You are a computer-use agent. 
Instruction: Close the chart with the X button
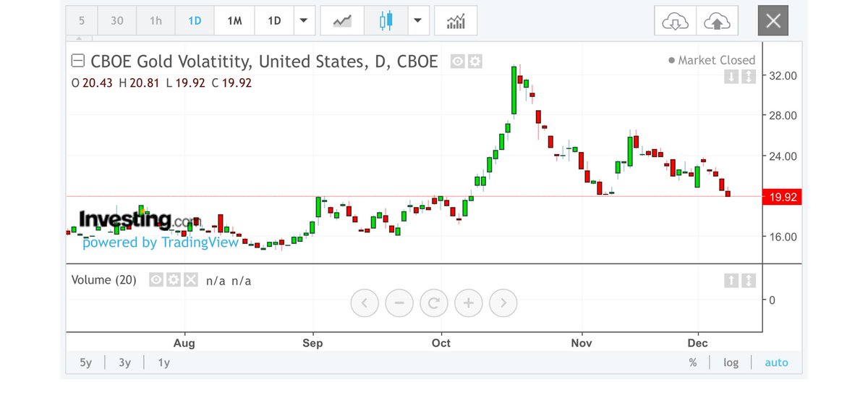point(773,21)
